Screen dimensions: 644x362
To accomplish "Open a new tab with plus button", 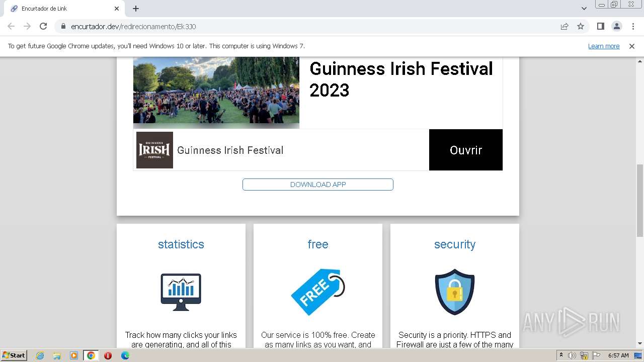I will pos(136,9).
